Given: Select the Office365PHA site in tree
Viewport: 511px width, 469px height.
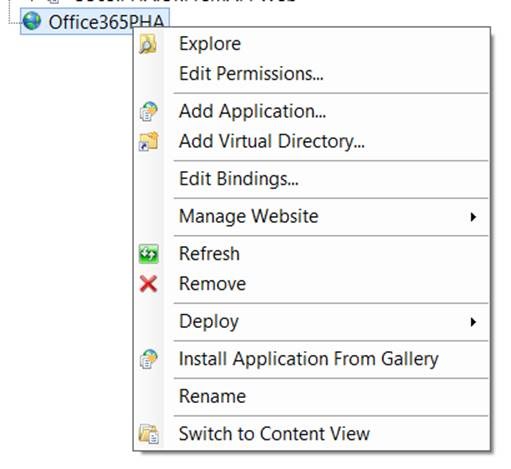Looking at the screenshot, I should 95,22.
